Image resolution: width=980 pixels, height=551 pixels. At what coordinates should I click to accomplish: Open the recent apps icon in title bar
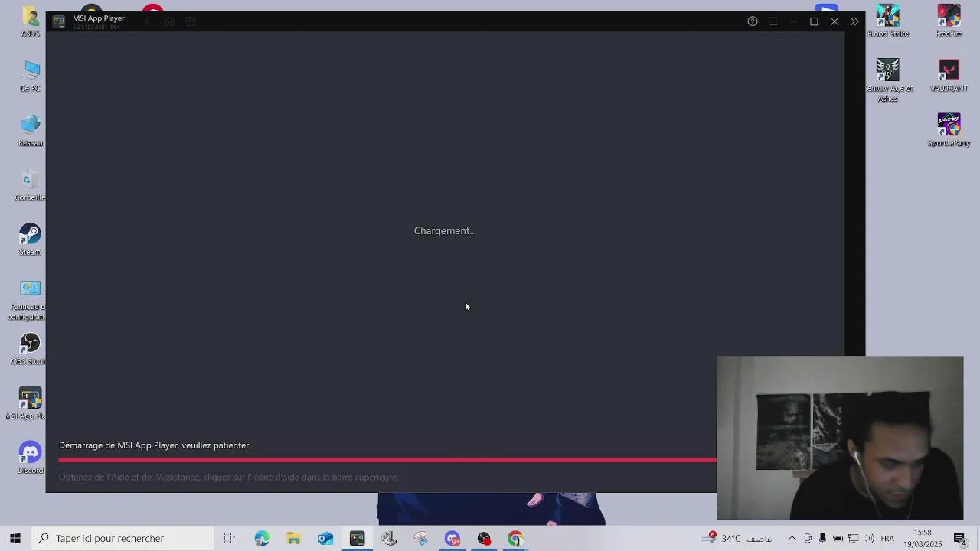pos(191,21)
